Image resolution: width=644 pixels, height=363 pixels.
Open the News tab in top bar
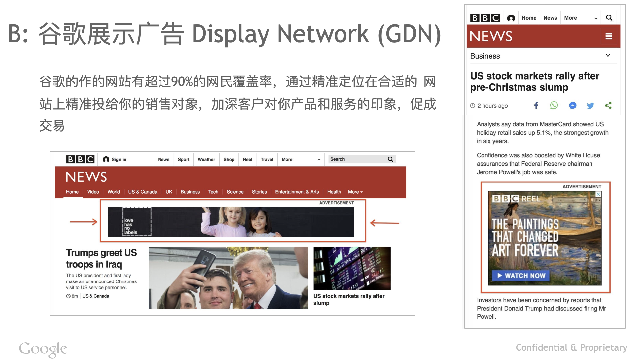tap(163, 159)
